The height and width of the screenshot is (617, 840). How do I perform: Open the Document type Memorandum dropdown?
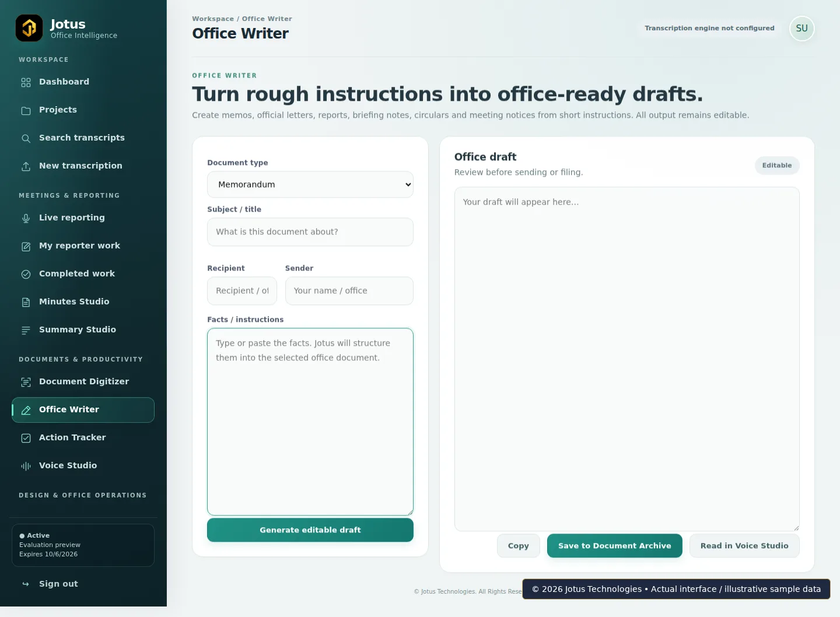pyautogui.click(x=310, y=184)
